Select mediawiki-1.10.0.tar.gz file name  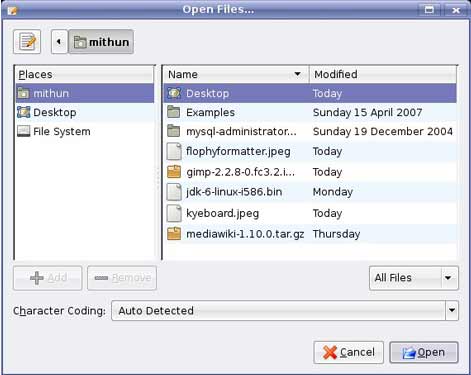tap(245, 234)
